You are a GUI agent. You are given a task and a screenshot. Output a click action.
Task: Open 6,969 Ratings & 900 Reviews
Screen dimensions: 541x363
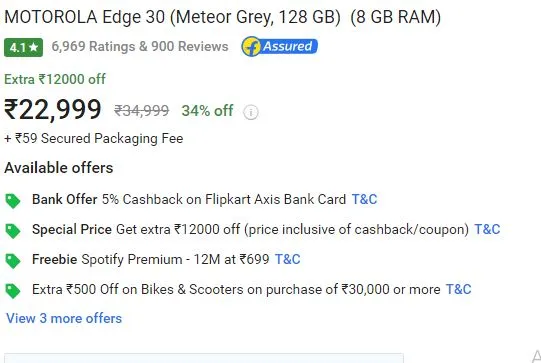click(140, 47)
